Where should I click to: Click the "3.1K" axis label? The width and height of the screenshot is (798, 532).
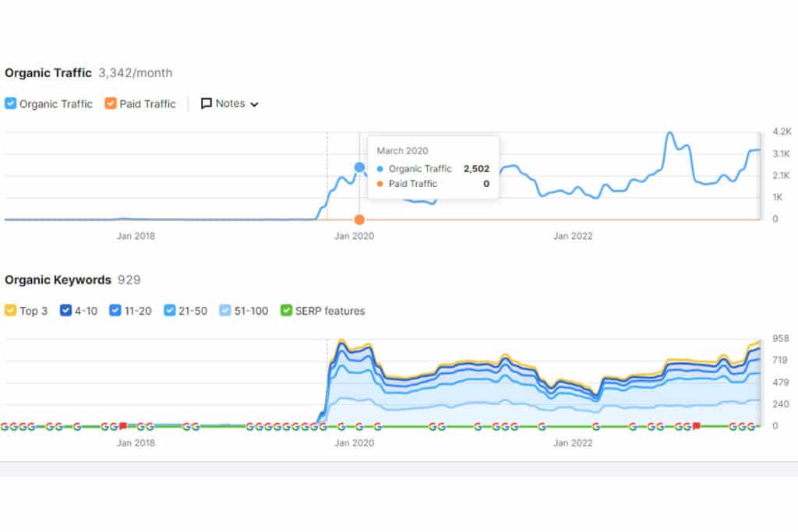(x=781, y=153)
